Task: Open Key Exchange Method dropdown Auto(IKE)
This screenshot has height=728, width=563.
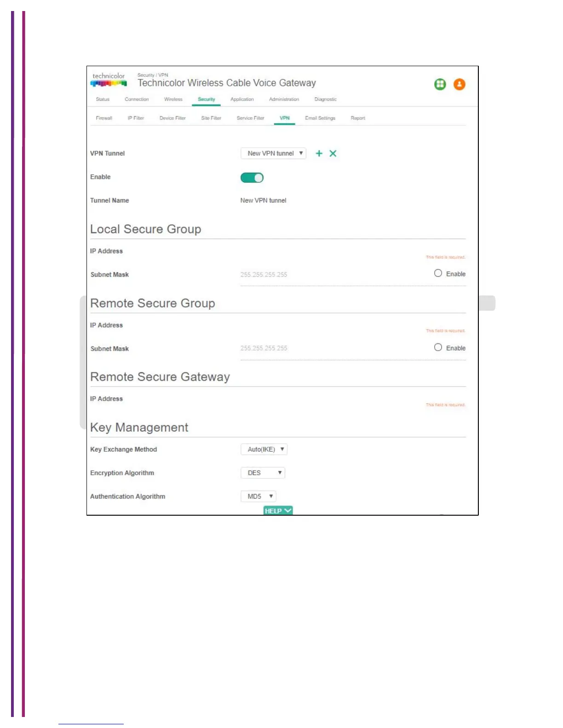Action: [x=264, y=449]
